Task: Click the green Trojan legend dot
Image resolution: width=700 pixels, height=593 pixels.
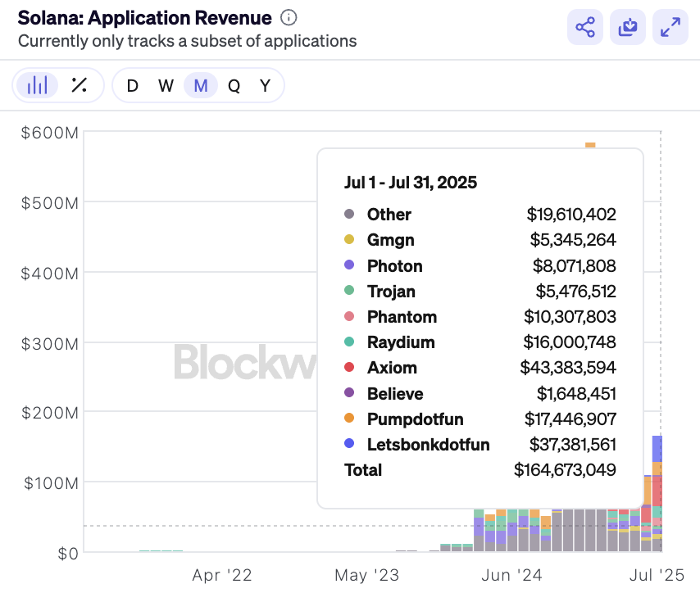Action: (x=351, y=292)
